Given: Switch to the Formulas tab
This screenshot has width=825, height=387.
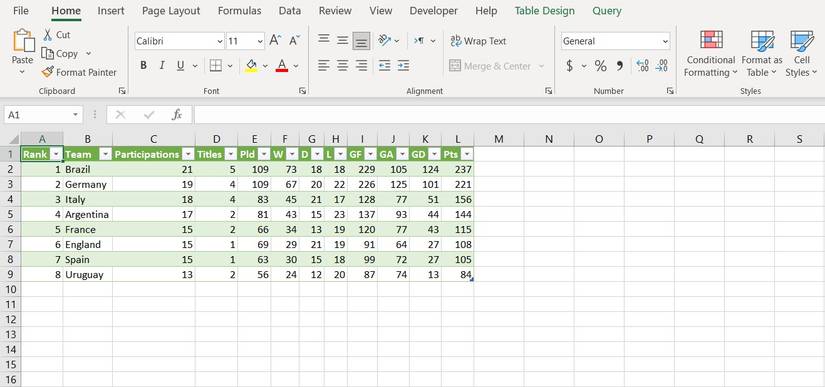Looking at the screenshot, I should coord(239,11).
